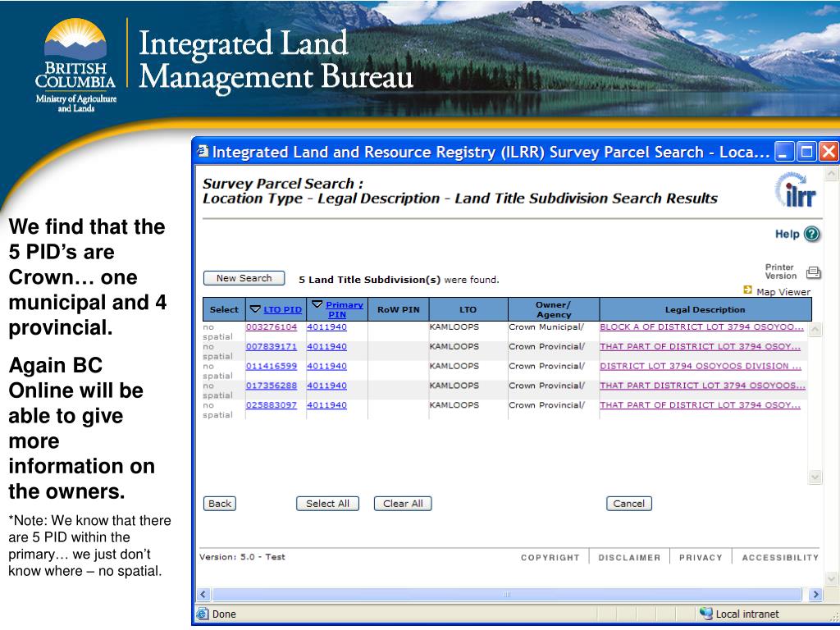The width and height of the screenshot is (840, 630).
Task: Open Printer Version text link
Action: pyautogui.click(x=781, y=272)
